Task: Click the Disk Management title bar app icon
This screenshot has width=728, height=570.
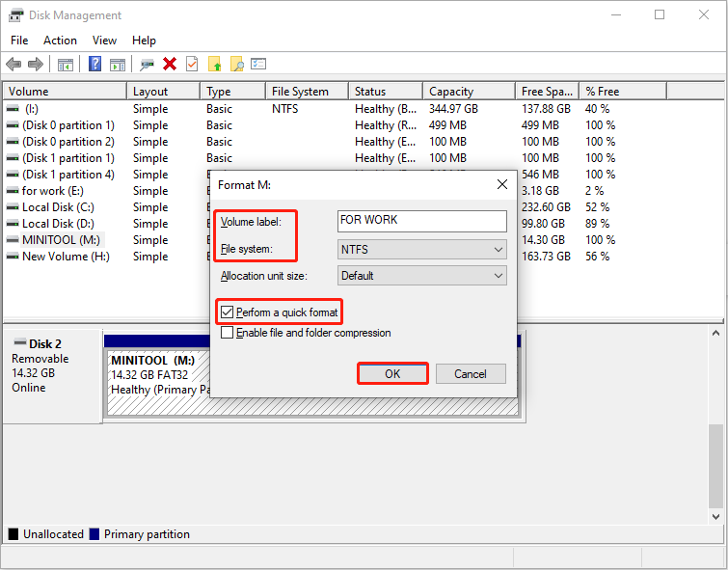Action: pyautogui.click(x=15, y=14)
